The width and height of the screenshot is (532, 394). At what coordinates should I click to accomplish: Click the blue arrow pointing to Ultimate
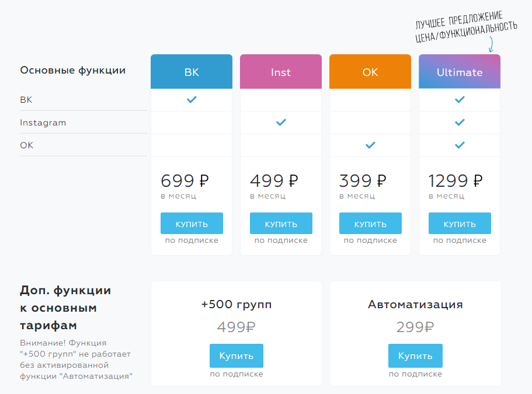coord(491,44)
